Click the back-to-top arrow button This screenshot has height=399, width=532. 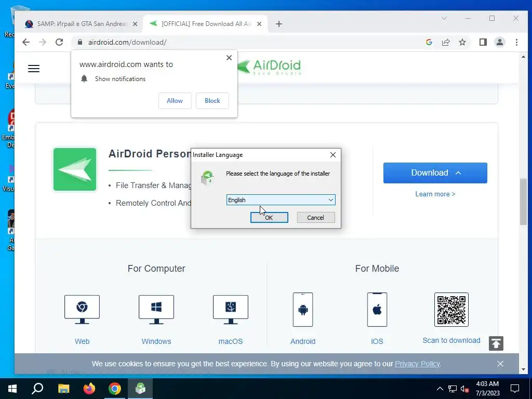pyautogui.click(x=496, y=343)
